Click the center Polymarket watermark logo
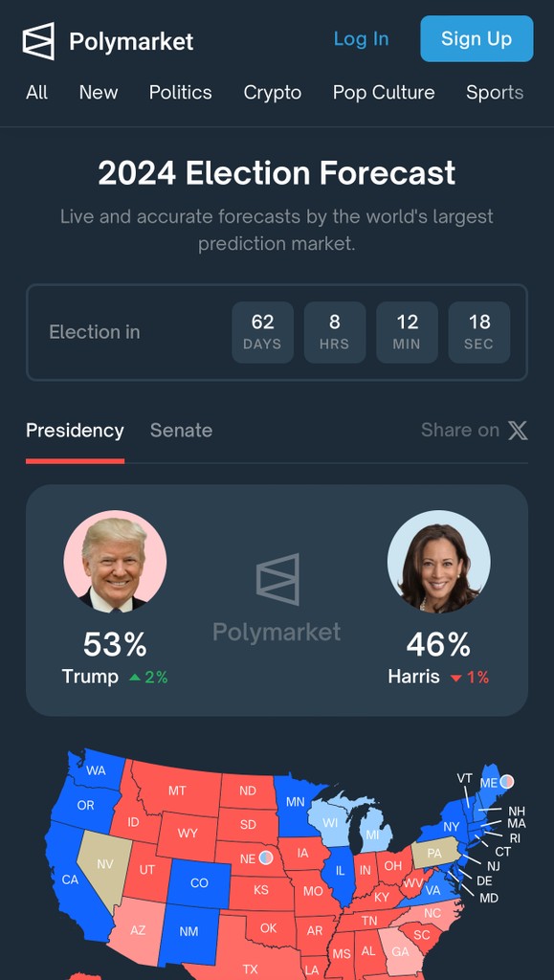Image resolution: width=554 pixels, height=980 pixels. coord(277,579)
